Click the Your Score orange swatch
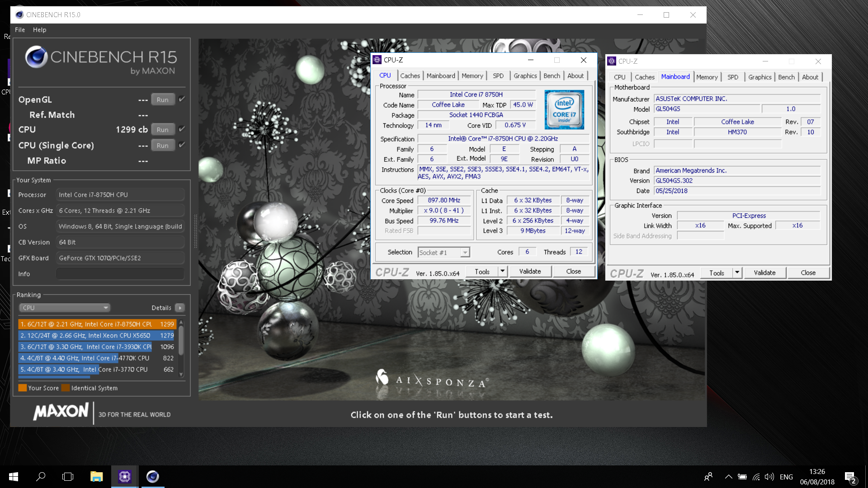The height and width of the screenshot is (488, 868). 22,388
